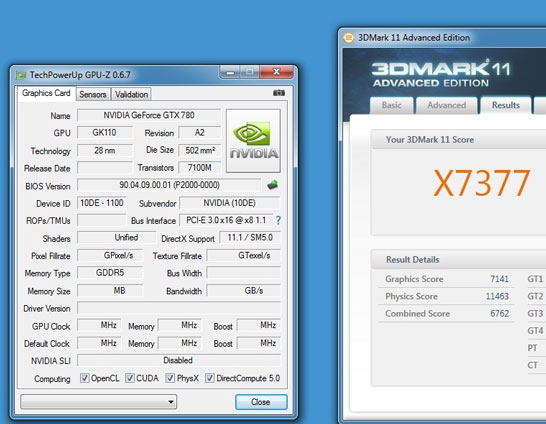The image size is (546, 424).
Task: Click the PT label in results
Action: point(532,348)
